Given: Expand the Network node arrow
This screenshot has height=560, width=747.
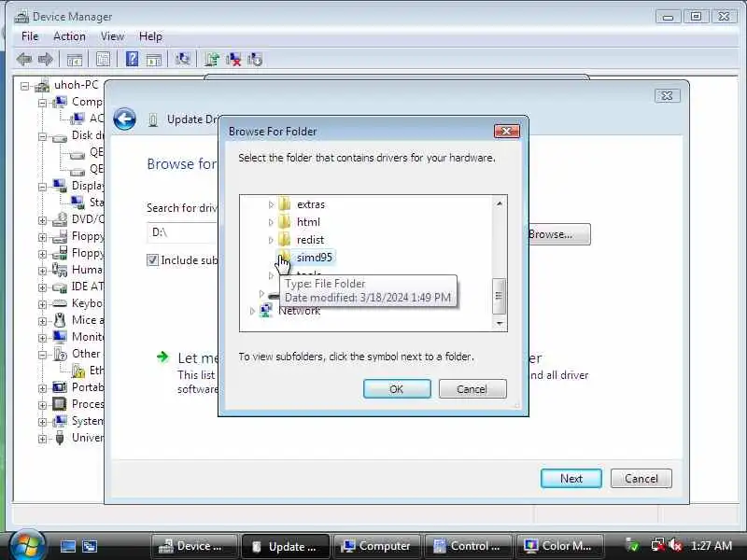Looking at the screenshot, I should (252, 311).
